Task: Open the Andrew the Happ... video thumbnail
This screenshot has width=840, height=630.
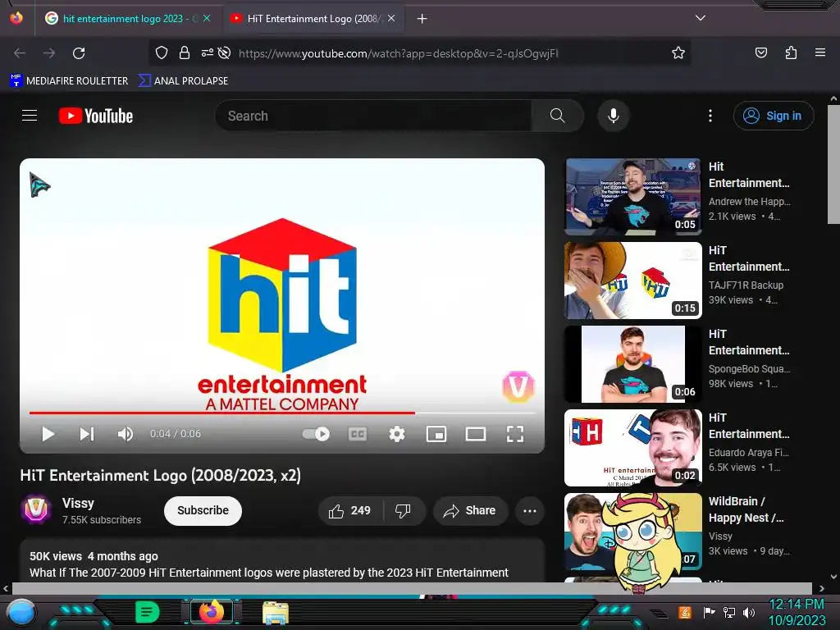Action: click(x=632, y=197)
